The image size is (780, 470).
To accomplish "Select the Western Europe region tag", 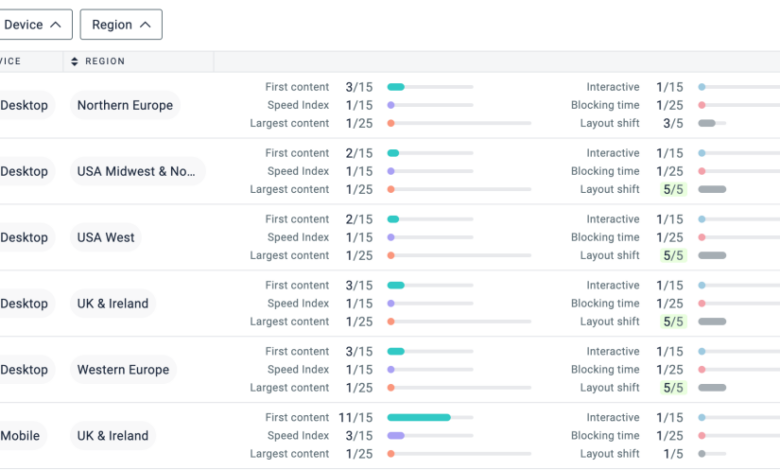I will 123,370.
